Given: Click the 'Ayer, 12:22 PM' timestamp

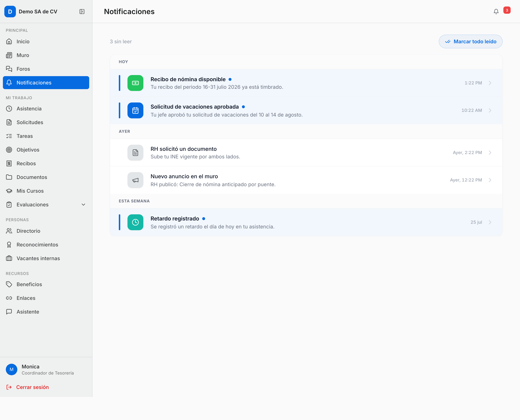Looking at the screenshot, I should tap(466, 180).
